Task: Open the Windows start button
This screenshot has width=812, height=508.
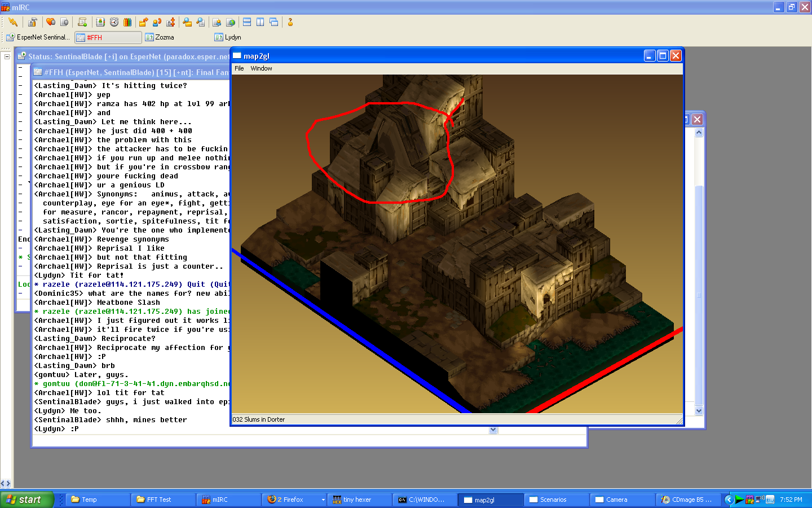Action: pos(27,500)
